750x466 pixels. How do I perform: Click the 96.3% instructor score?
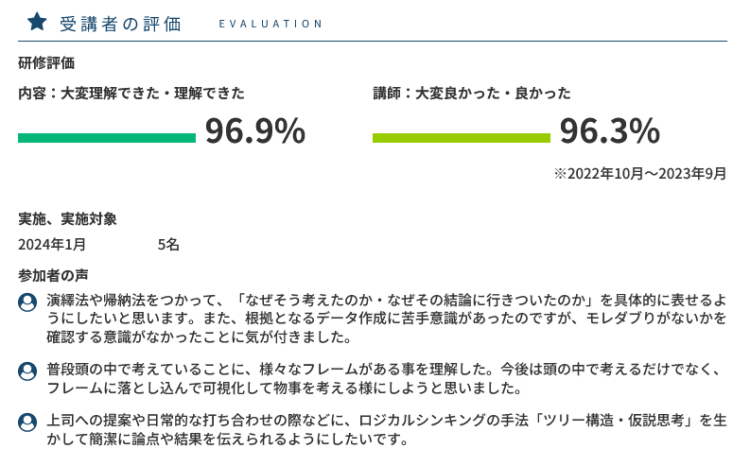[x=610, y=131]
